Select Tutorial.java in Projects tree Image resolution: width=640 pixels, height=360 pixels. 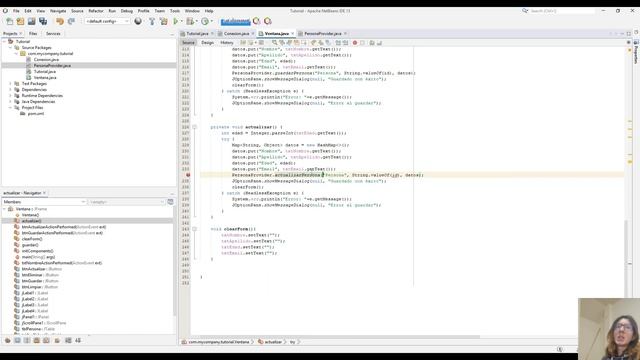point(45,71)
